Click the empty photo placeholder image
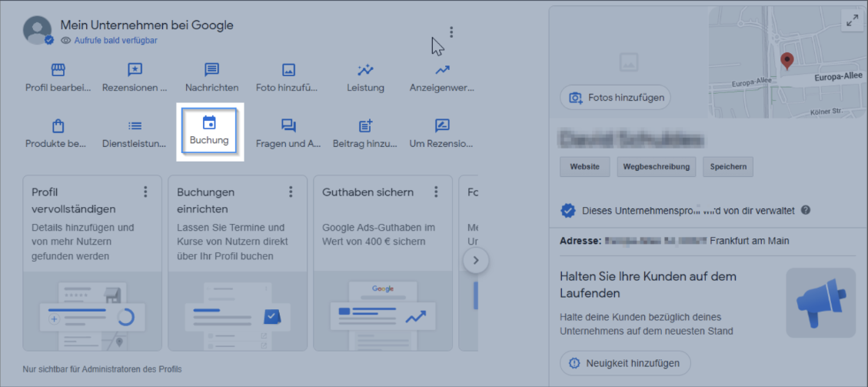The height and width of the screenshot is (387, 868). click(x=629, y=62)
